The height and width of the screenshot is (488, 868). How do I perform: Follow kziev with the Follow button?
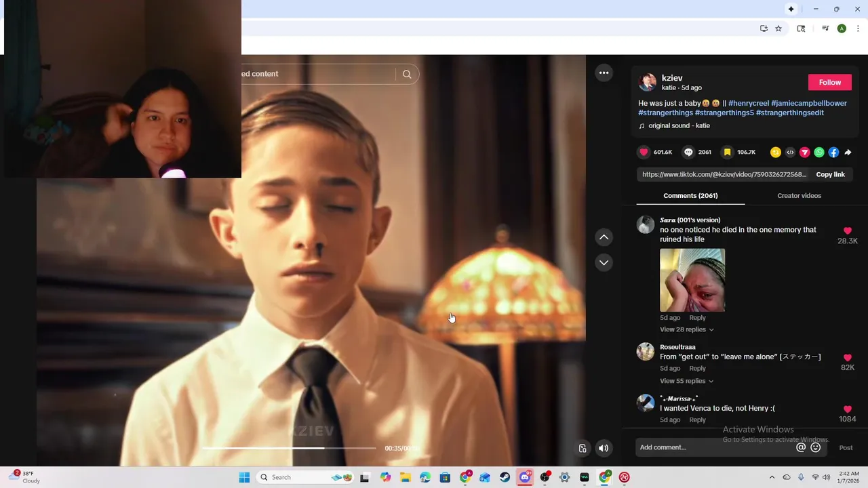pyautogui.click(x=829, y=82)
